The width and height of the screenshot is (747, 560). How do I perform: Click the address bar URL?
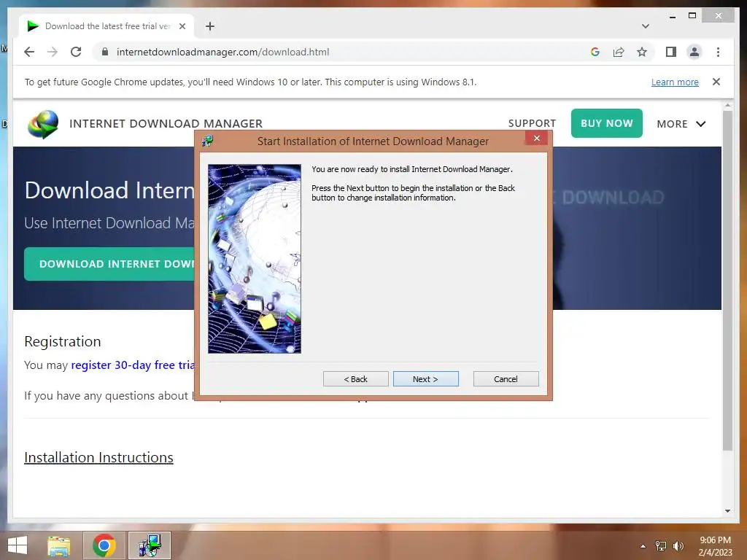click(x=222, y=52)
